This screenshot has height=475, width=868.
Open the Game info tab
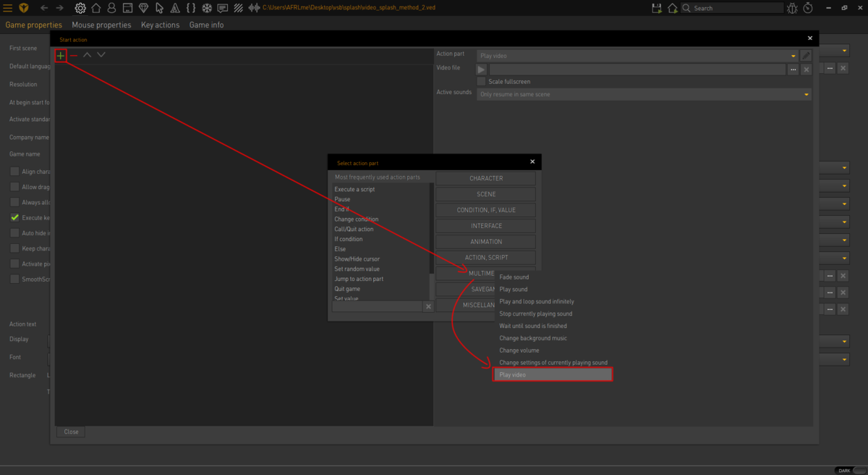206,25
